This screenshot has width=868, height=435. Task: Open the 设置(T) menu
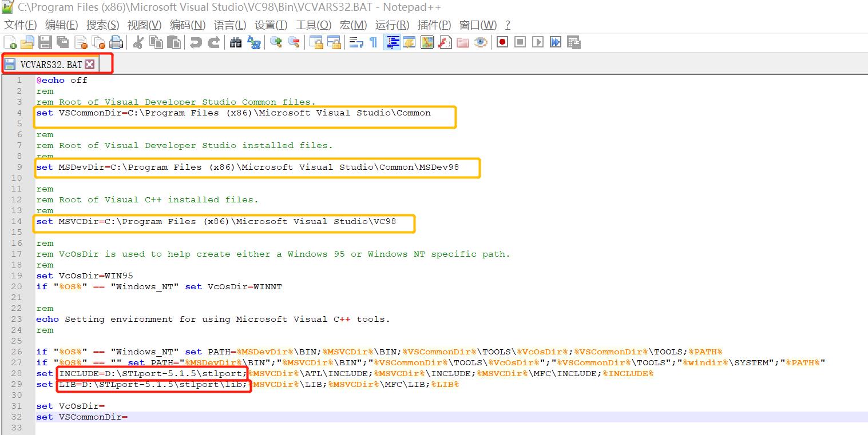[271, 25]
